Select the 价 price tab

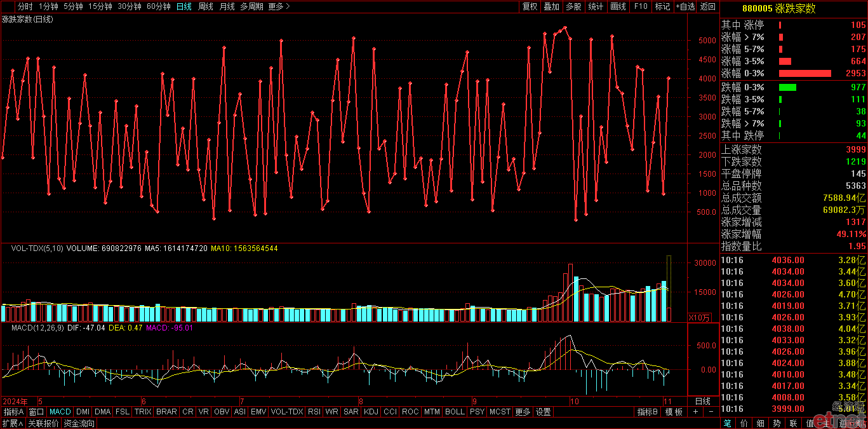[744, 423]
